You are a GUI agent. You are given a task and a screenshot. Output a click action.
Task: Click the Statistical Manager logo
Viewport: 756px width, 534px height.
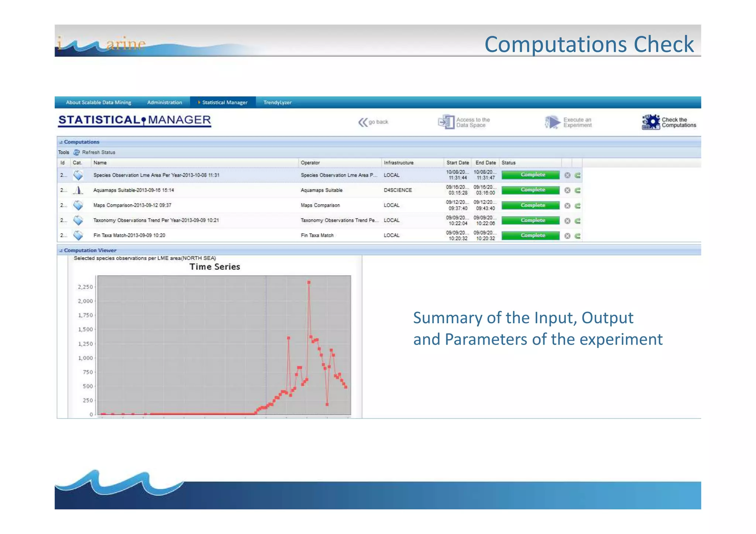[x=135, y=121]
